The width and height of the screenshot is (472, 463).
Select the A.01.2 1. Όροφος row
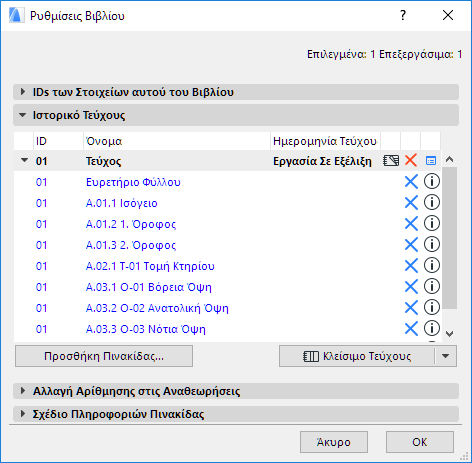[228, 224]
